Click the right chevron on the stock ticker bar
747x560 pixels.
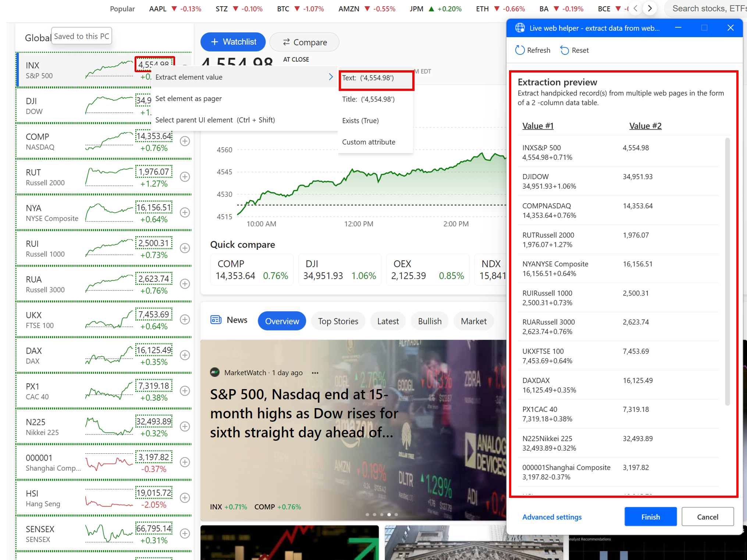point(650,8)
